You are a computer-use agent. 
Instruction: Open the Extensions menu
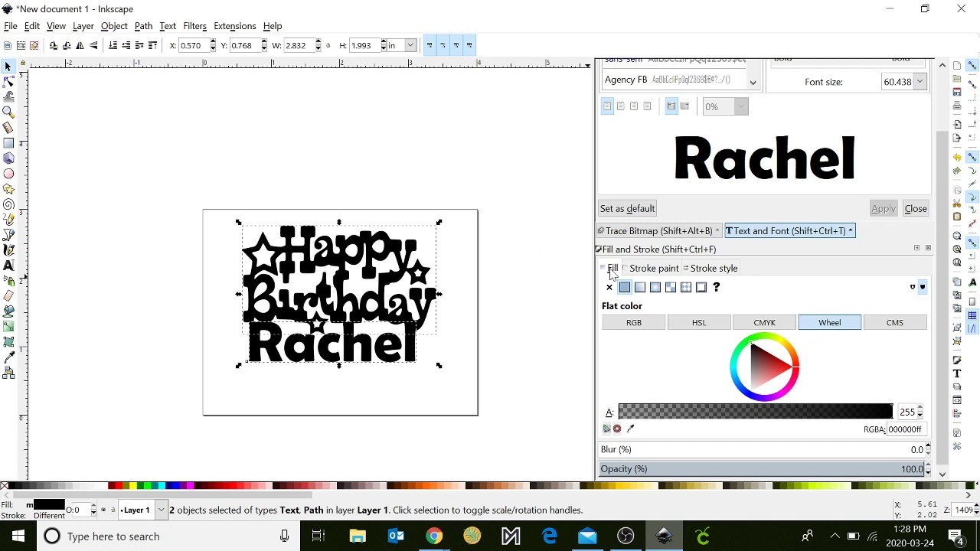pos(234,26)
